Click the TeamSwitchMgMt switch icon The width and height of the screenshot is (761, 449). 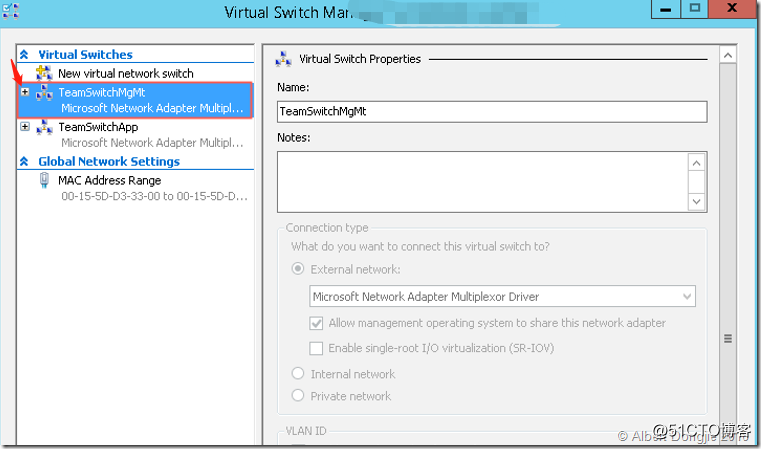point(44,92)
